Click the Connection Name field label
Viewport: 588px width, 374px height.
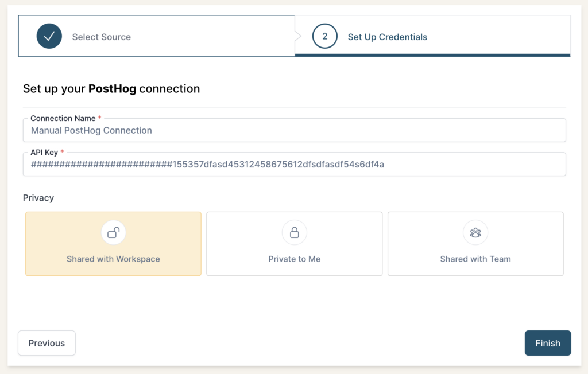[x=63, y=119]
